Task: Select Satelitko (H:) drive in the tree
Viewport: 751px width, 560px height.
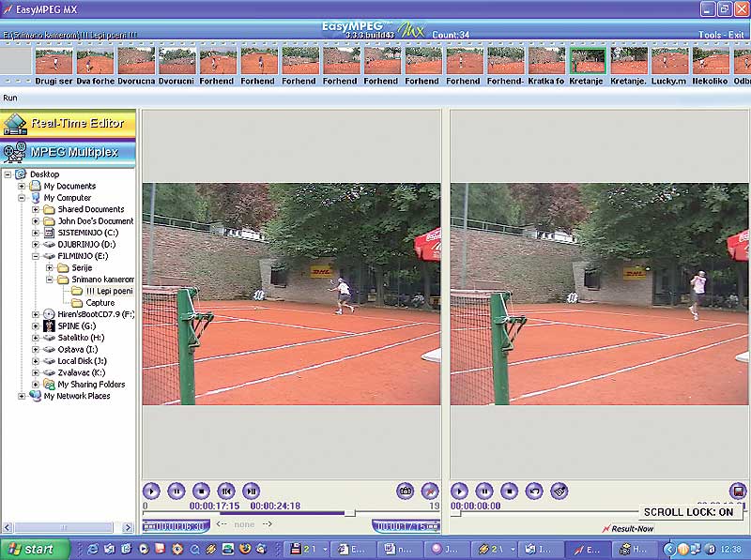Action: (x=81, y=338)
